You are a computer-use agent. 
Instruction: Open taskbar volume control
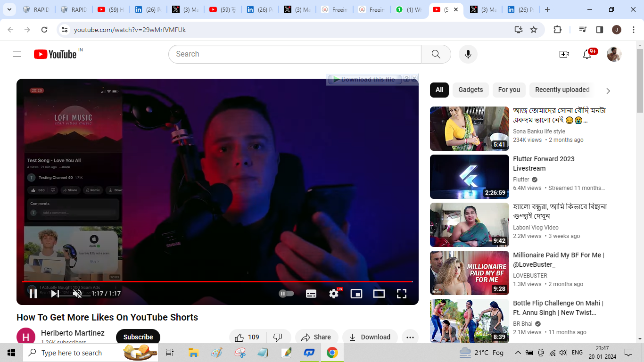click(564, 353)
